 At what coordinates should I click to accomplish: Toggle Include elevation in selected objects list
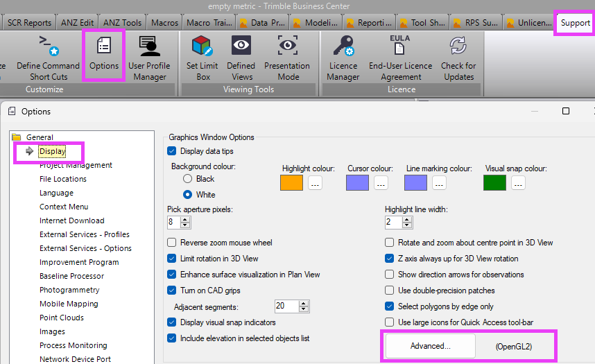[171, 338]
